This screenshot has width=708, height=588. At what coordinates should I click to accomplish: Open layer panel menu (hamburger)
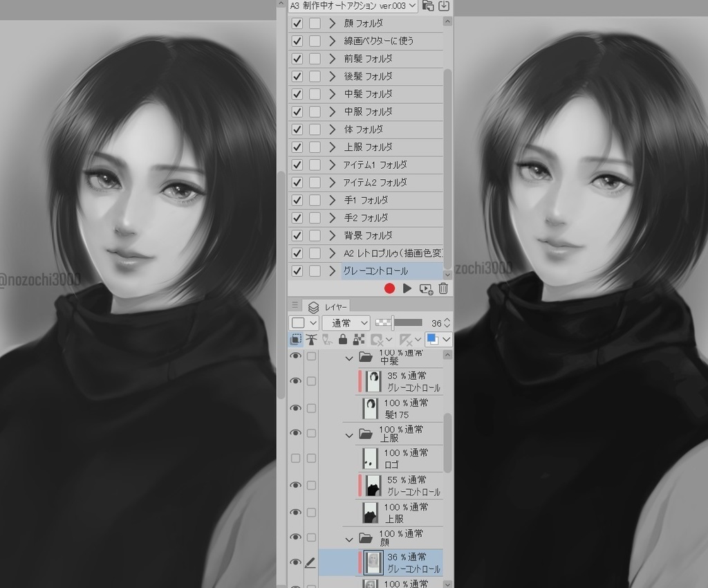click(295, 305)
